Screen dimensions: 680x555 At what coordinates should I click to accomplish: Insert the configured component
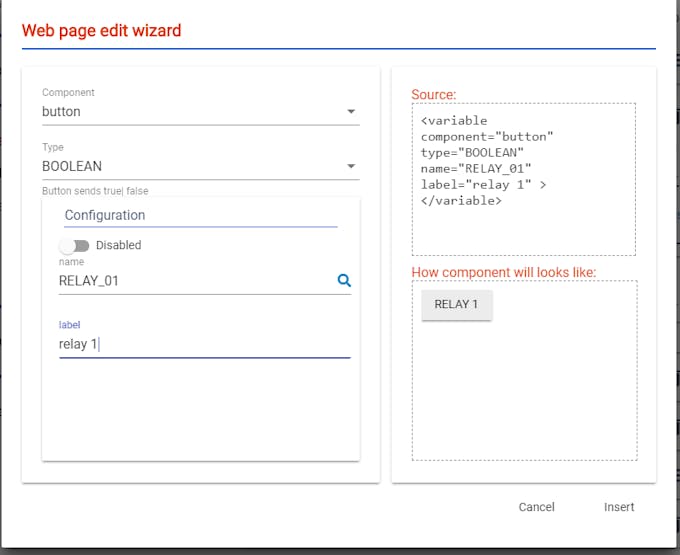619,507
